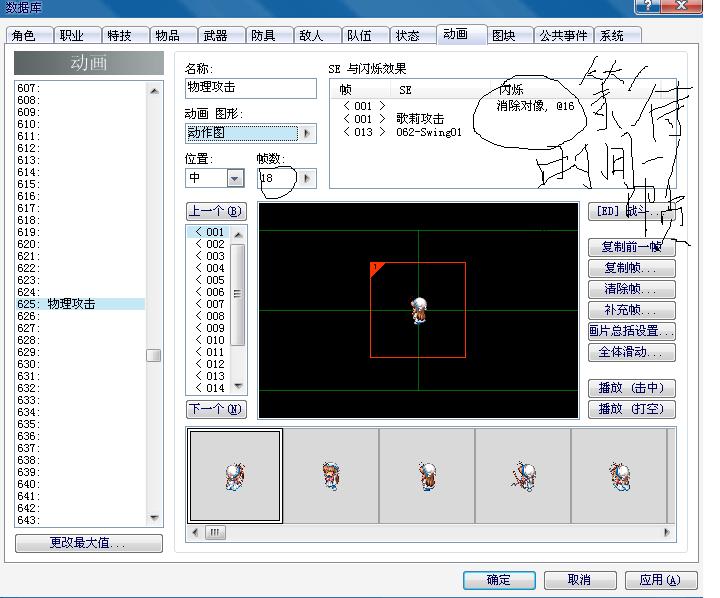Click the 上一个 (B) button
This screenshot has width=720, height=598.
[216, 211]
